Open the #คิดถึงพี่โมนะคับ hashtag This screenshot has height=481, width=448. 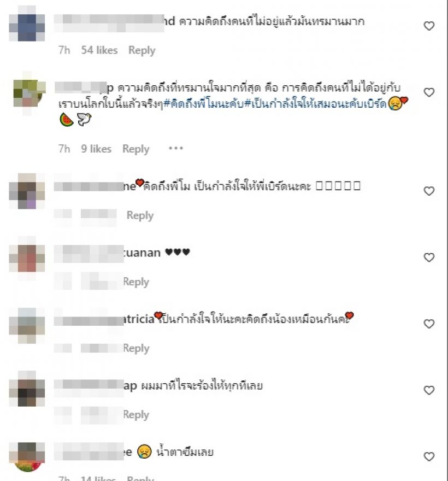tap(204, 104)
